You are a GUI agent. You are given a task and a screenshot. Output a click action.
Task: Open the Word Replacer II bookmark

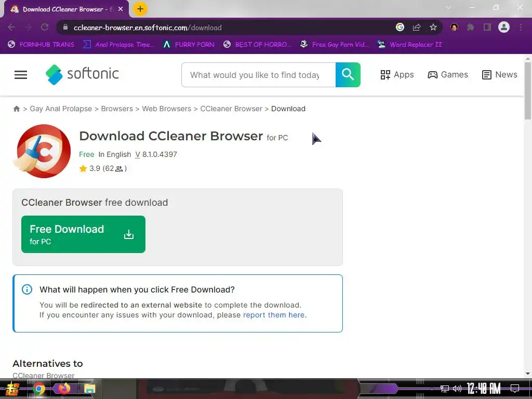pos(410,45)
